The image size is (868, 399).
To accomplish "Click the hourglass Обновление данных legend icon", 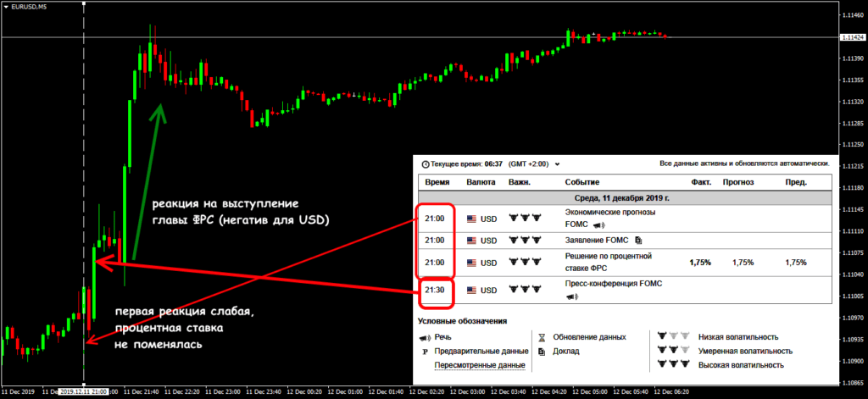I will pos(542,337).
